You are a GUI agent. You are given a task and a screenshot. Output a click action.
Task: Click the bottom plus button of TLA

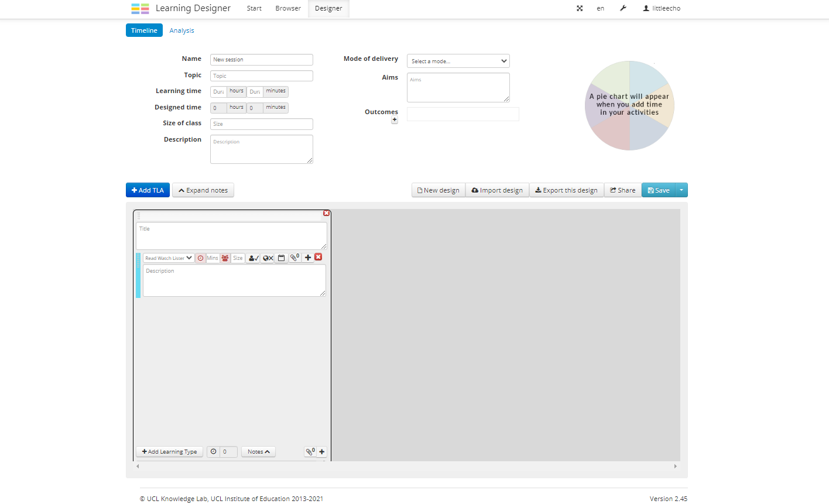coord(322,452)
